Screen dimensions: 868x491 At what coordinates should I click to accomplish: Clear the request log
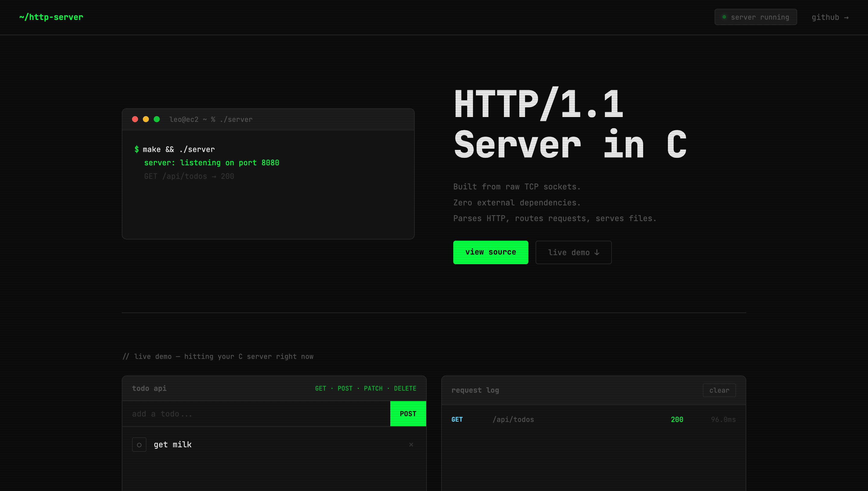tap(719, 390)
